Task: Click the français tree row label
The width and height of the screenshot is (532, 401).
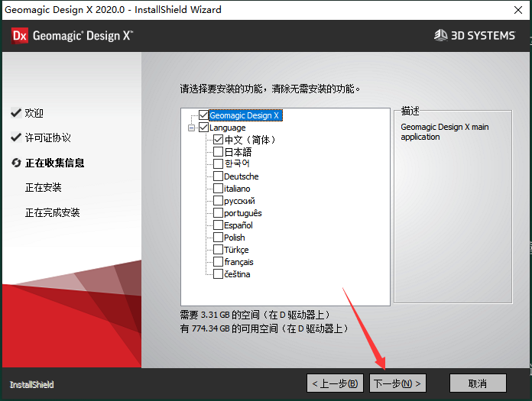Action: pos(238,262)
